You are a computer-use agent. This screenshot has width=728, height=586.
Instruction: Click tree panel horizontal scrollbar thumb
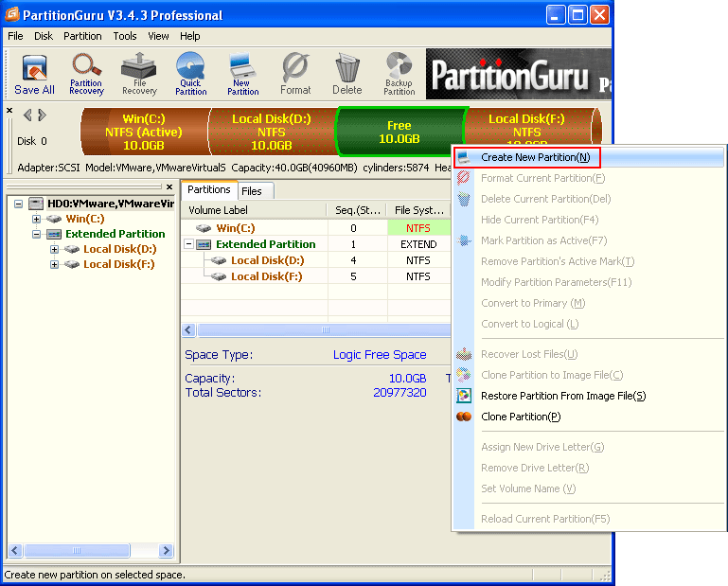point(77,551)
